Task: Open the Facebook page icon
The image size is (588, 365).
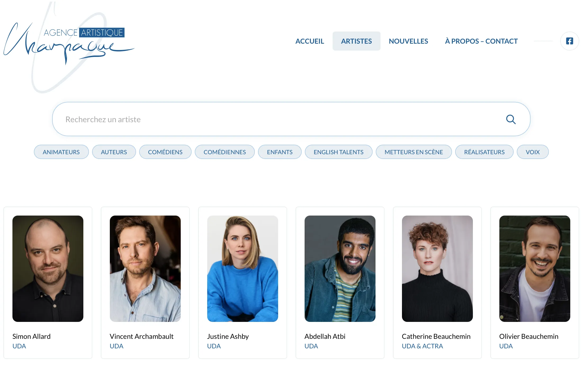Action: click(x=569, y=41)
